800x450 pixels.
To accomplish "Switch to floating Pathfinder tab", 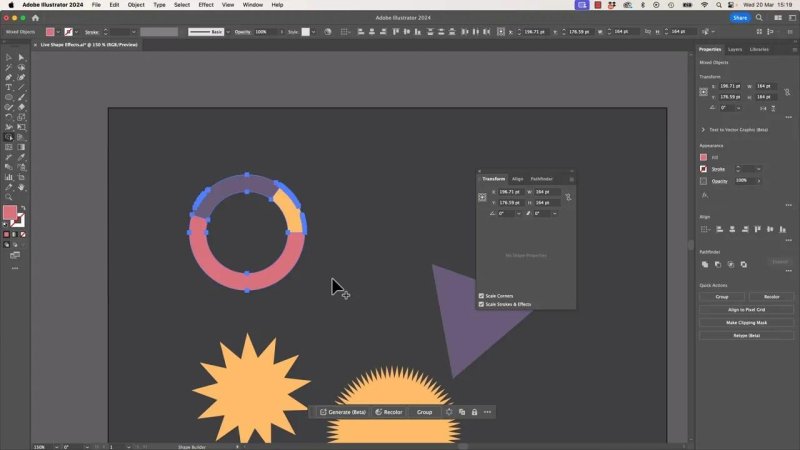I will [x=541, y=179].
